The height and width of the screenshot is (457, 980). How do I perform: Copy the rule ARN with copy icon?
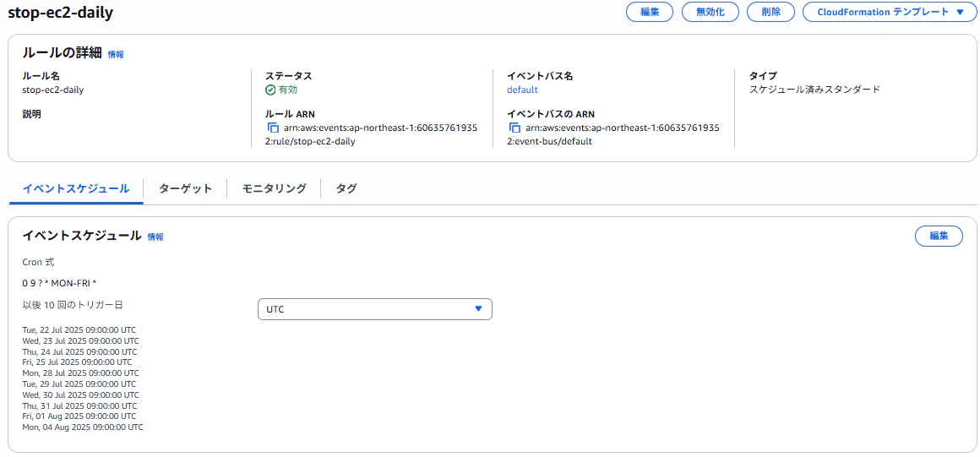point(273,128)
